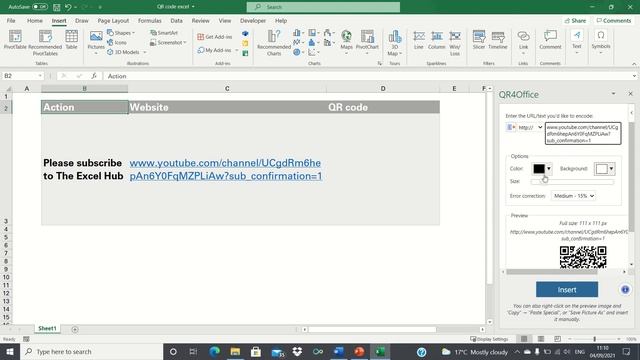Insert a Win/Loss sparkline
The image size is (640, 360).
pos(455,42)
